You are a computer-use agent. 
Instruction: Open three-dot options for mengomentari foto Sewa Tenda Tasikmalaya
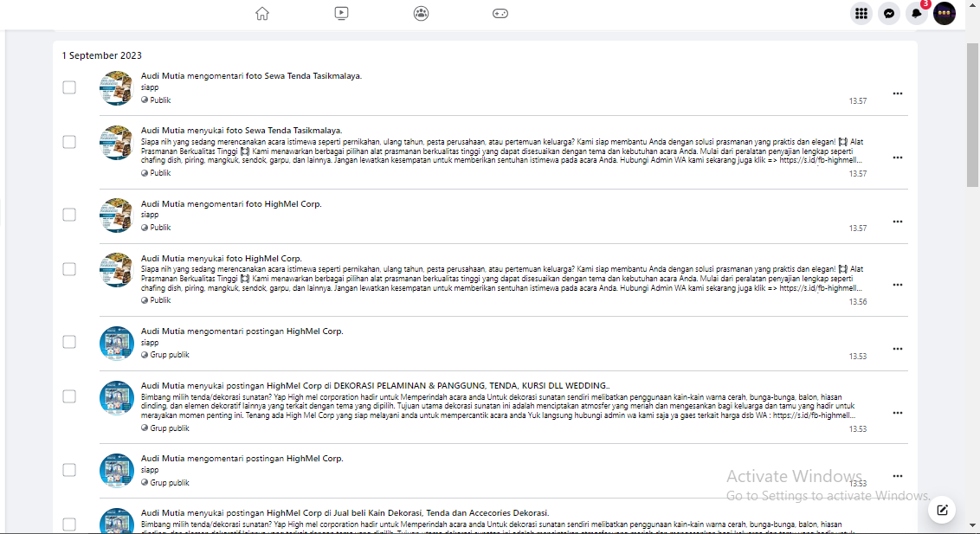click(x=898, y=93)
